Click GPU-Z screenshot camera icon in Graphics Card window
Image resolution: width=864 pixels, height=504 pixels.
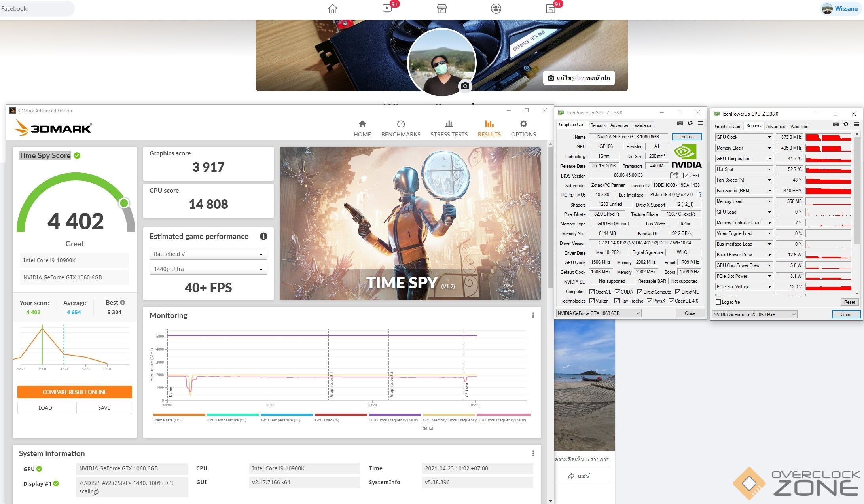680,123
